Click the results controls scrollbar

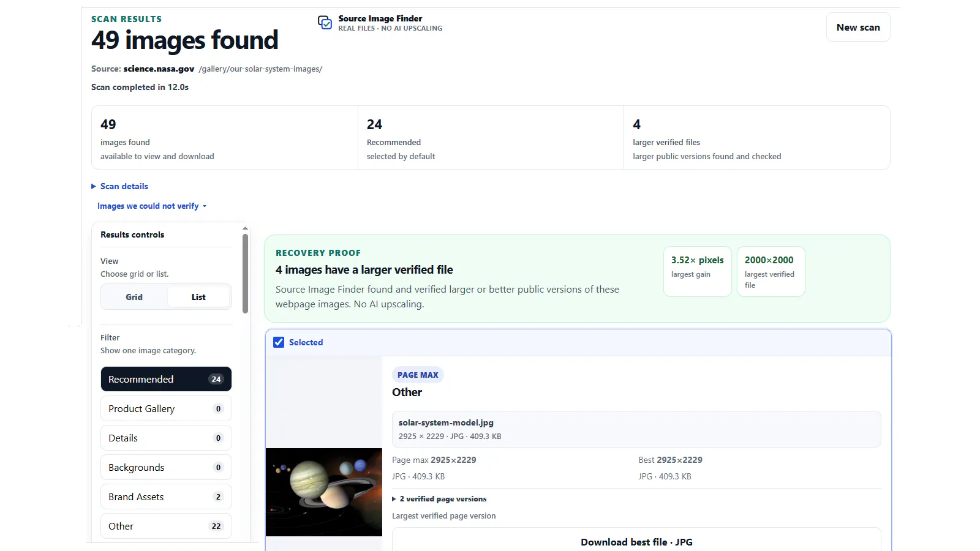pos(246,274)
